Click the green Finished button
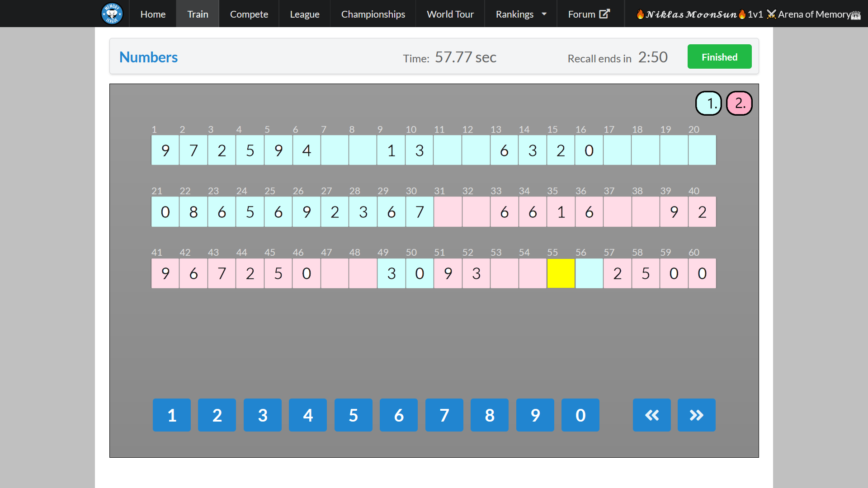Viewport: 868px width, 488px height. pyautogui.click(x=719, y=57)
